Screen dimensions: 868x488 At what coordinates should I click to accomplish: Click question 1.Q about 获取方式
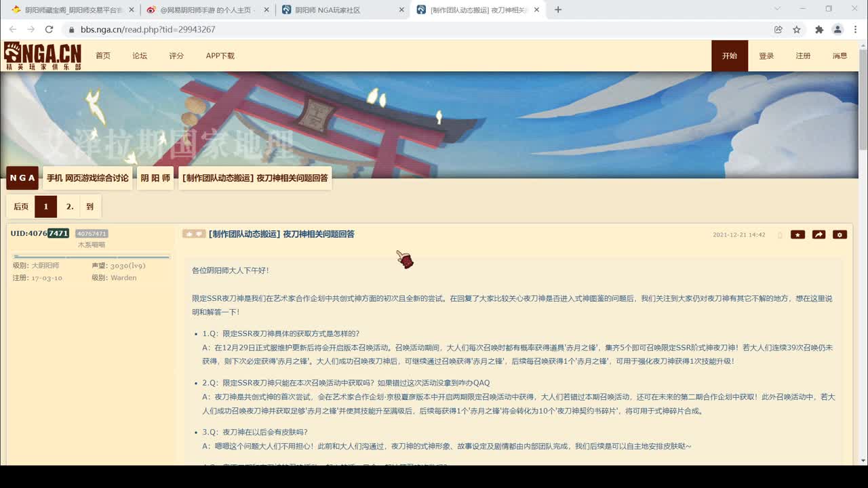pos(281,333)
